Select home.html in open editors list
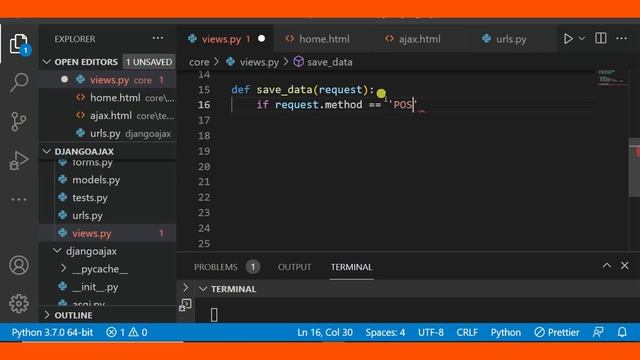 click(108, 98)
